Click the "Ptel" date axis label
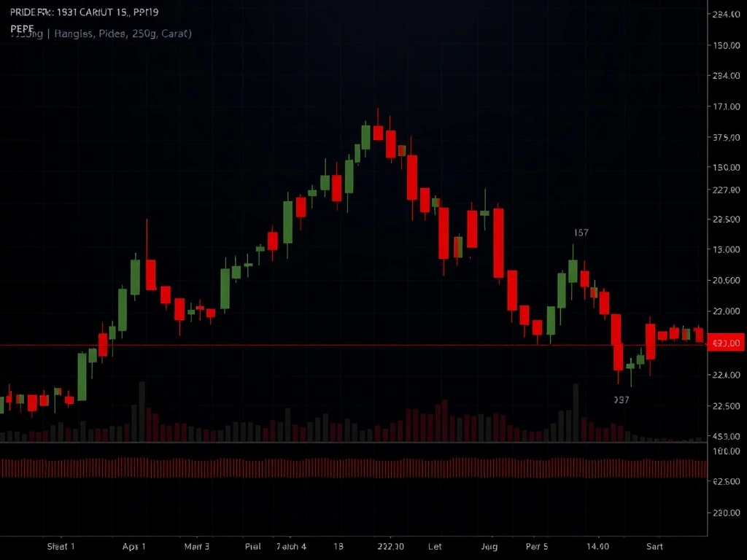 253,546
